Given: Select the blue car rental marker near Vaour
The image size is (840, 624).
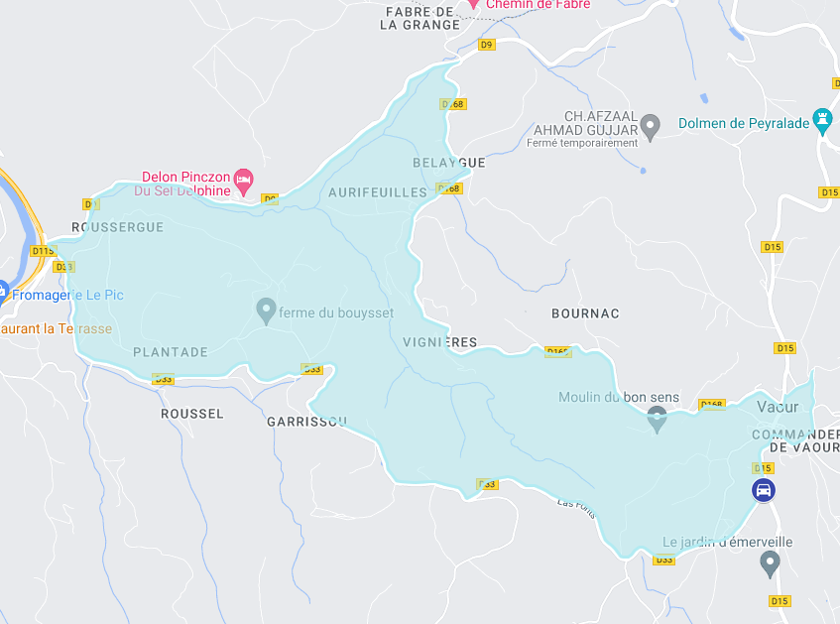Looking at the screenshot, I should pos(764,490).
